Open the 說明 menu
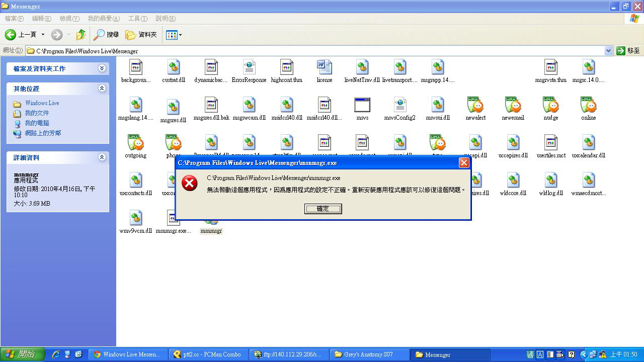This screenshot has height=362, width=644. pyautogui.click(x=165, y=19)
